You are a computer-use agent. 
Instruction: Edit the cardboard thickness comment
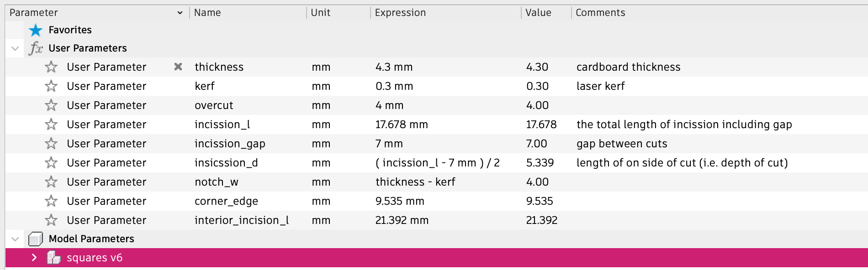point(628,67)
